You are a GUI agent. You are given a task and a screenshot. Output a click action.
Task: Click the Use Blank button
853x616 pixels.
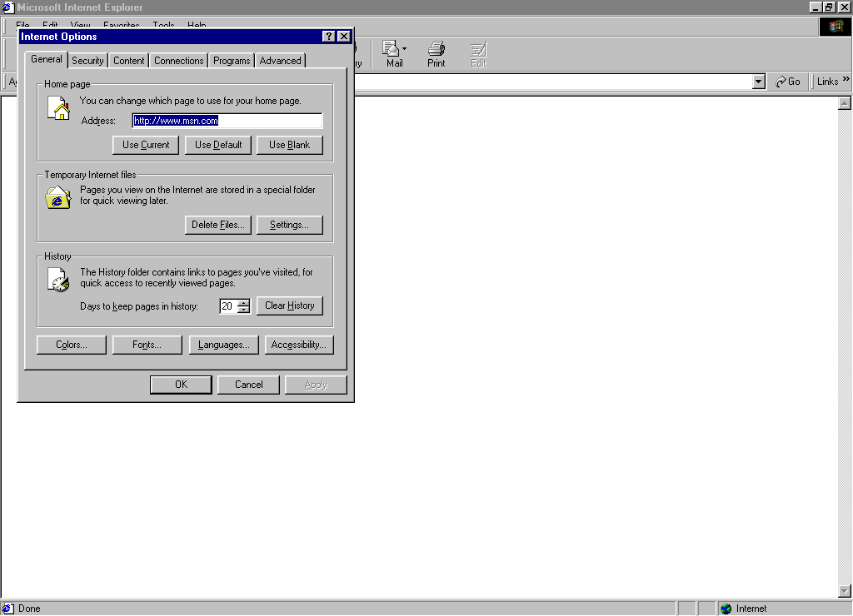tap(289, 145)
